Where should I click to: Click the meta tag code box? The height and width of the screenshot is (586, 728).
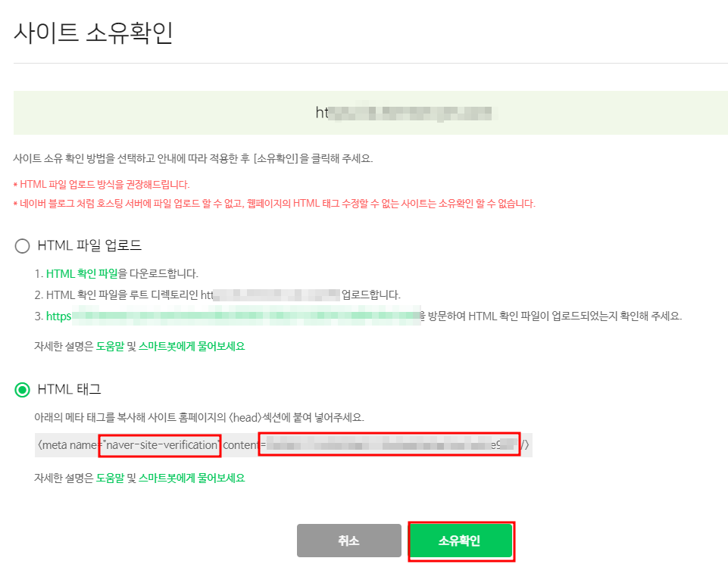(283, 445)
